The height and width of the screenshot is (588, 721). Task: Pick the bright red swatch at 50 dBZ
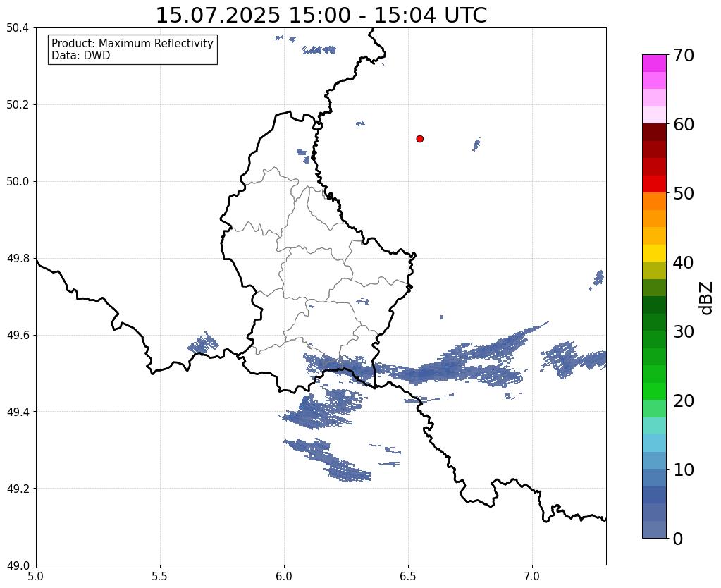coord(654,184)
